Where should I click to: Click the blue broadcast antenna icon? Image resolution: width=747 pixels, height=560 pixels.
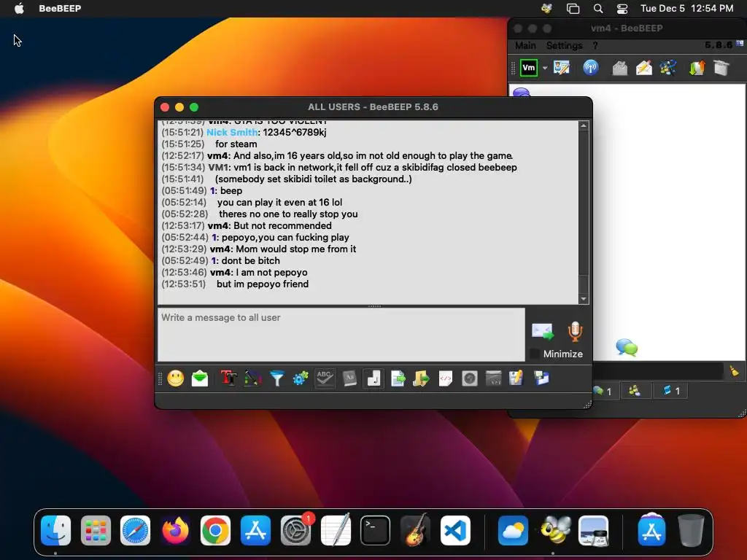click(591, 68)
